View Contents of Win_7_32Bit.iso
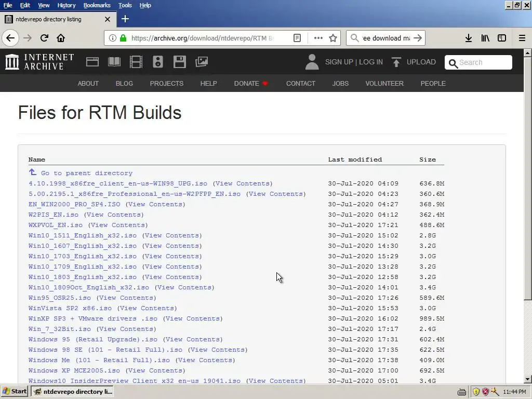Viewport: 532px width, 399px height. [x=126, y=329]
